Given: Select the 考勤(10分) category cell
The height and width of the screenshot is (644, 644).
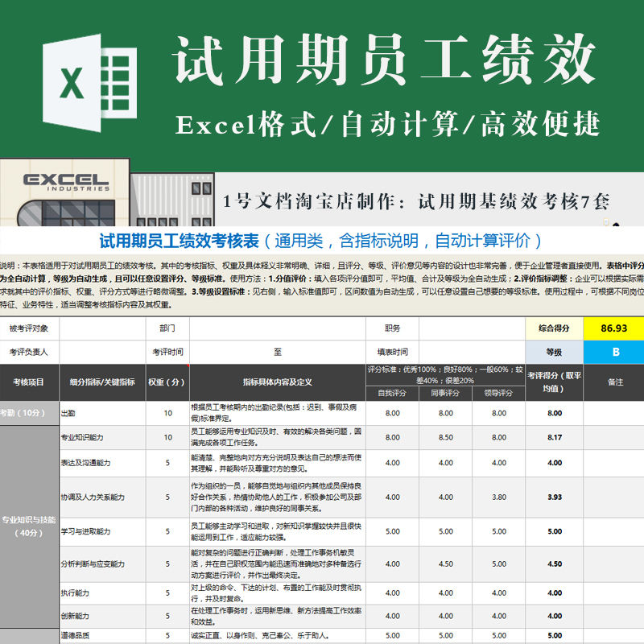Looking at the screenshot, I should point(29,413).
